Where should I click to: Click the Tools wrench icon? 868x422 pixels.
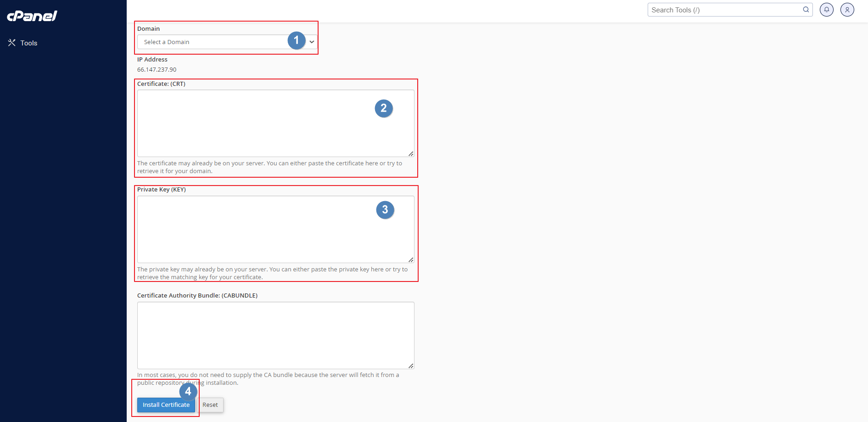[12, 43]
